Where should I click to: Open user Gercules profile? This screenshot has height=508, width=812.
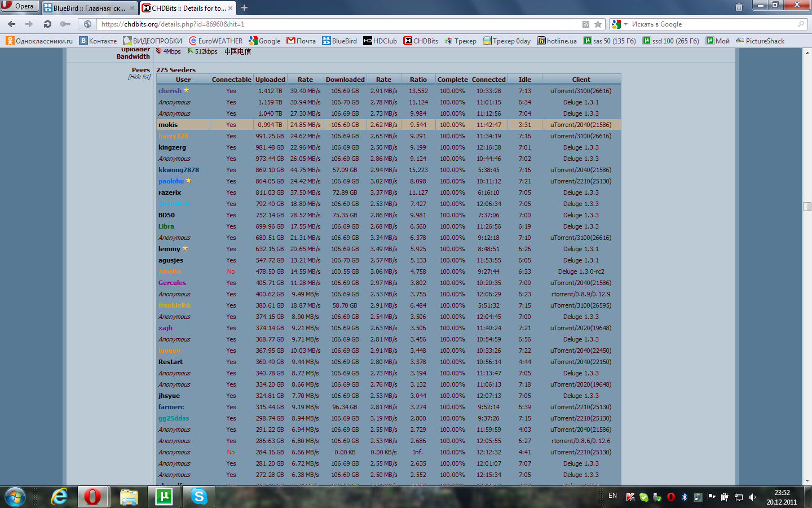tap(172, 283)
